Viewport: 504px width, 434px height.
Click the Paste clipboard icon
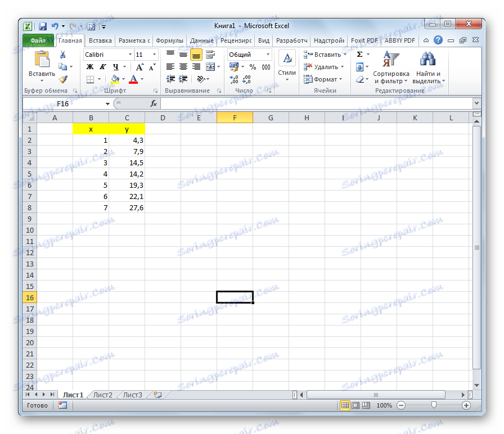42,60
